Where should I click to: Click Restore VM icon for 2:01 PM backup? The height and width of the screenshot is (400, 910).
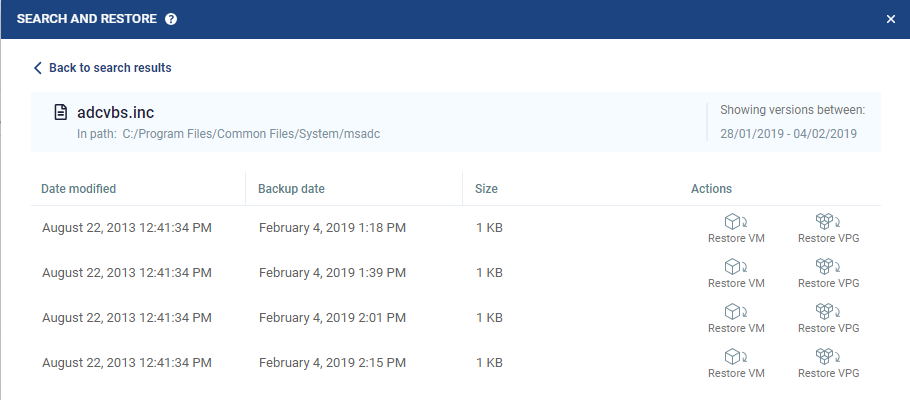click(x=735, y=311)
